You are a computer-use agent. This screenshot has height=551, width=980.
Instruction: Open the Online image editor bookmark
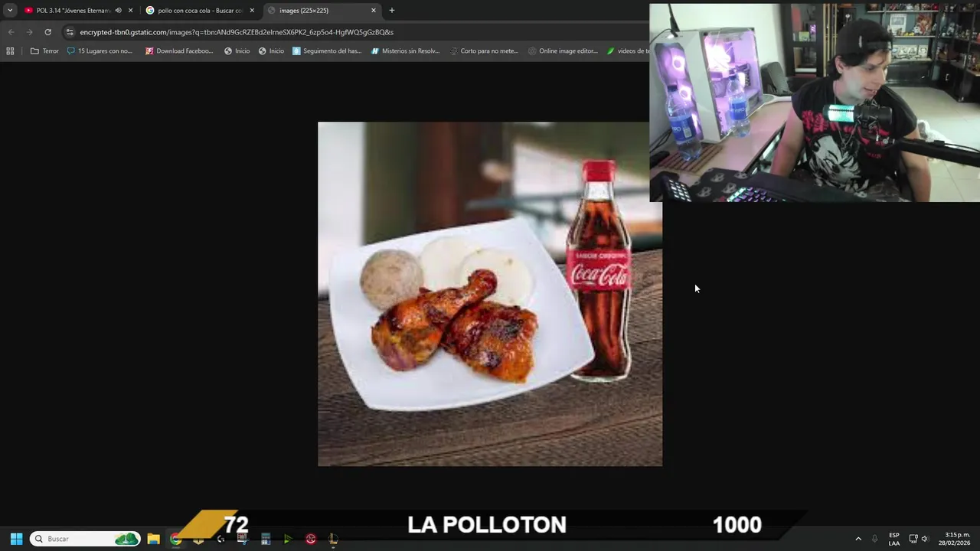point(563,51)
